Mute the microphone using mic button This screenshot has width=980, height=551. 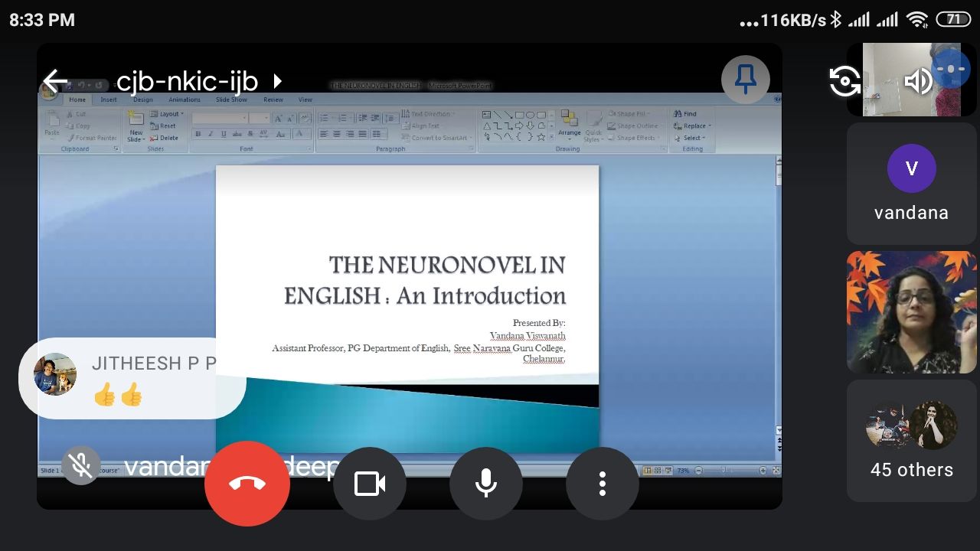pos(485,484)
